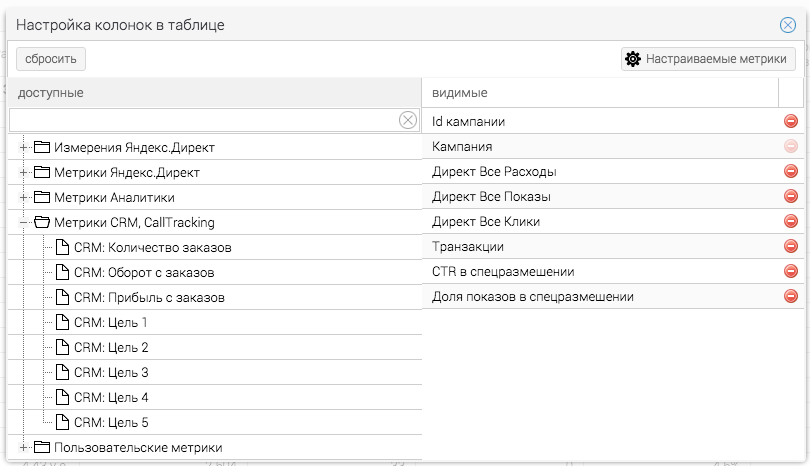Remove Директ Все Расходы from visible
Viewport: 810px width, 466px height.
point(790,171)
